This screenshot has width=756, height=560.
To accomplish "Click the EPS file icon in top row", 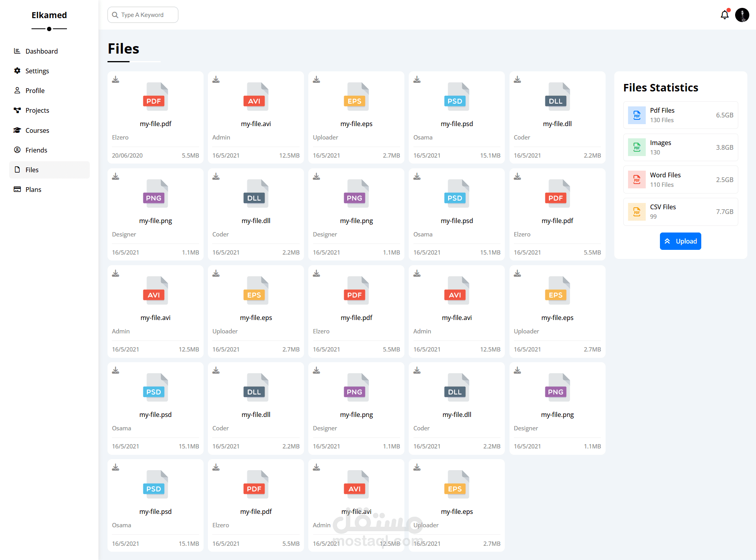I will [x=356, y=97].
